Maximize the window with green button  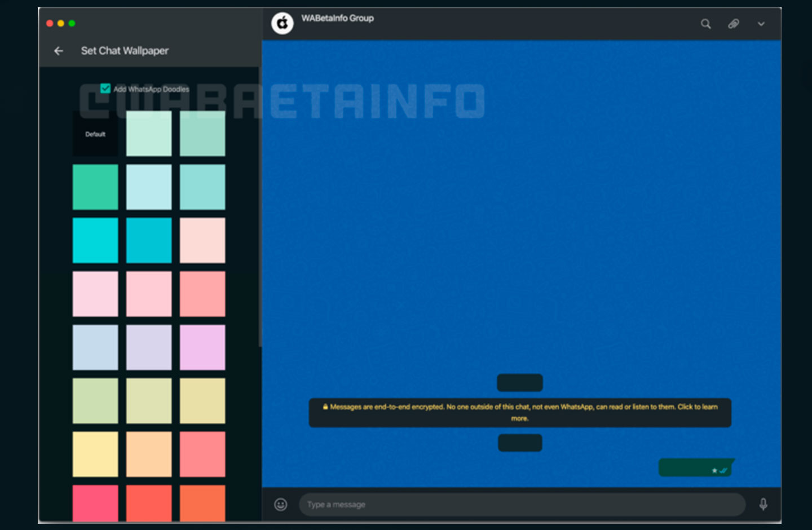[x=72, y=23]
